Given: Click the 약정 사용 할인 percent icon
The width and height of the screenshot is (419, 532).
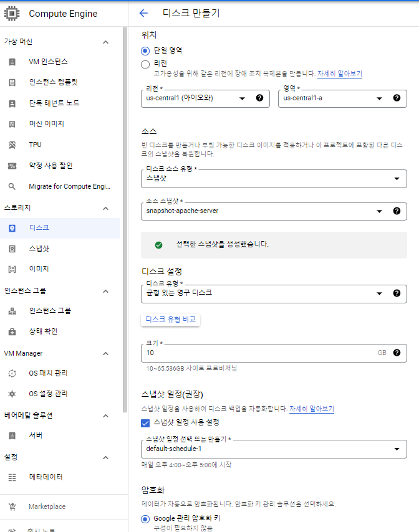Looking at the screenshot, I should (x=12, y=166).
